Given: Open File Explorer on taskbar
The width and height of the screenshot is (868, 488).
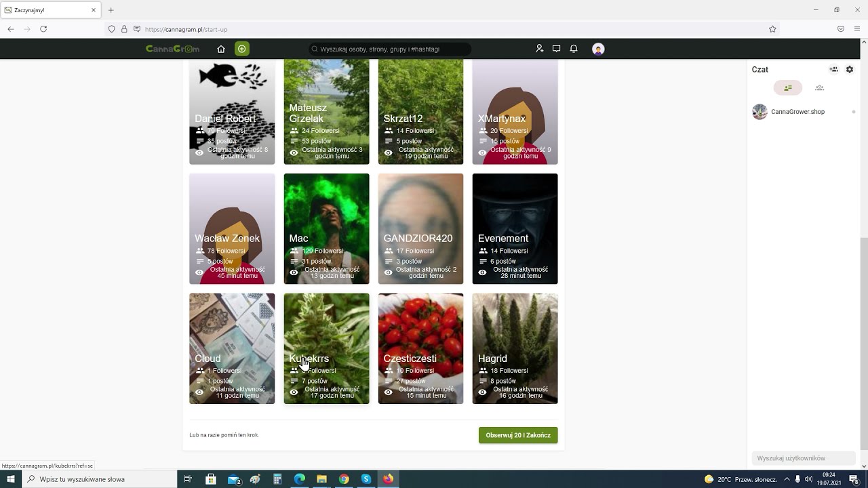Looking at the screenshot, I should point(322,479).
